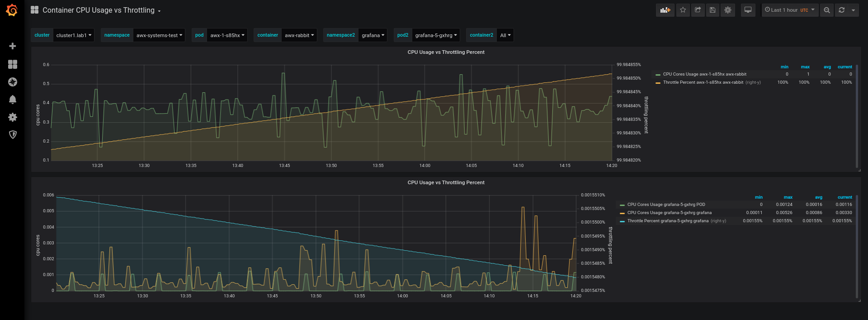Open the bottom panel title menu
Screen dimensions: 868x320
point(446,182)
